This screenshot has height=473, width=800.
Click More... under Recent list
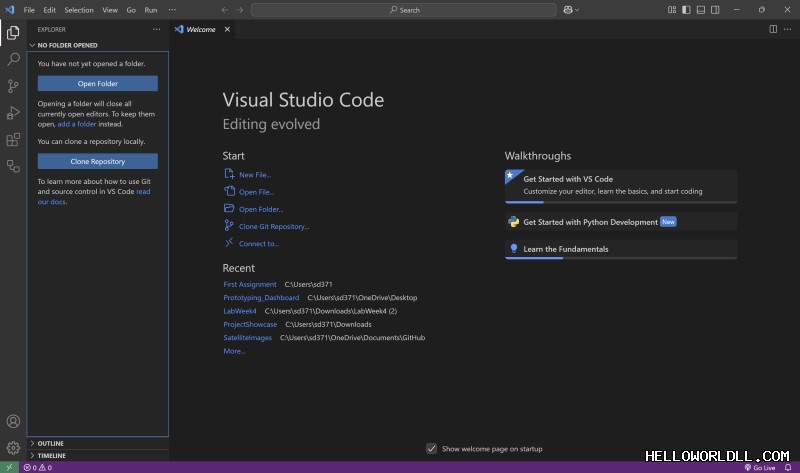click(x=234, y=351)
